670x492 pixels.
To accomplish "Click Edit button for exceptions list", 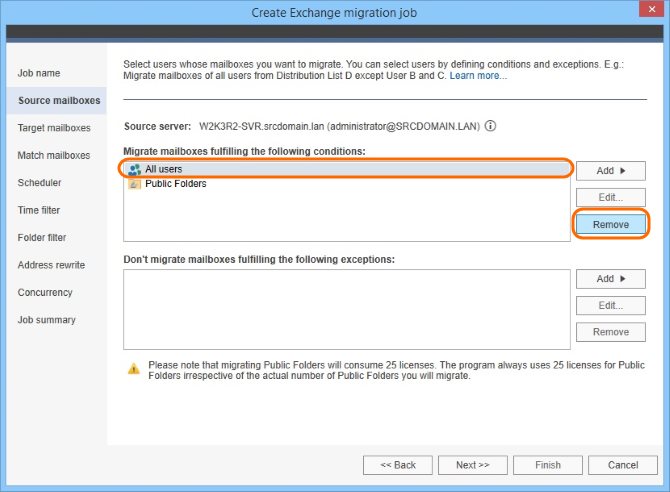I will [611, 306].
